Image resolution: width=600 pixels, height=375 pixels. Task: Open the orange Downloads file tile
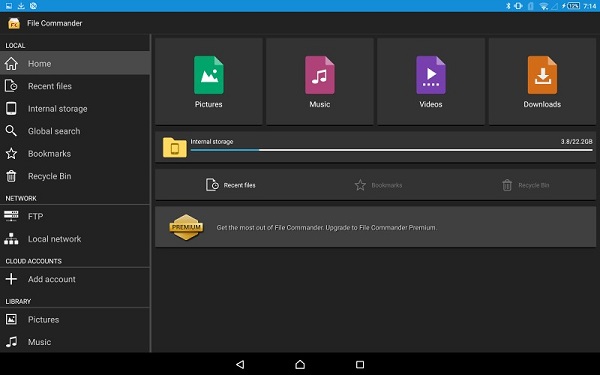click(x=542, y=81)
